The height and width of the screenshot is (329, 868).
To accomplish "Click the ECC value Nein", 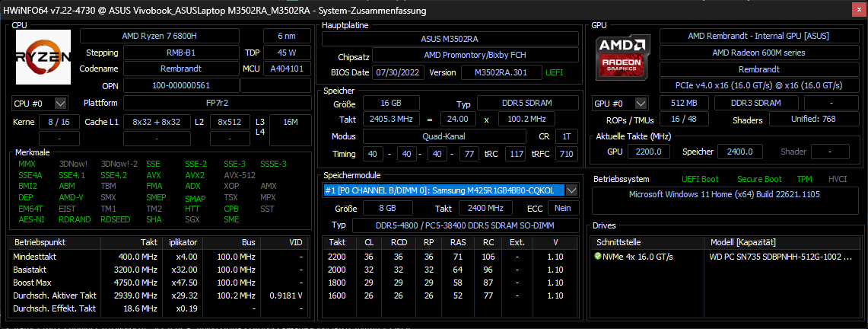I will point(564,208).
